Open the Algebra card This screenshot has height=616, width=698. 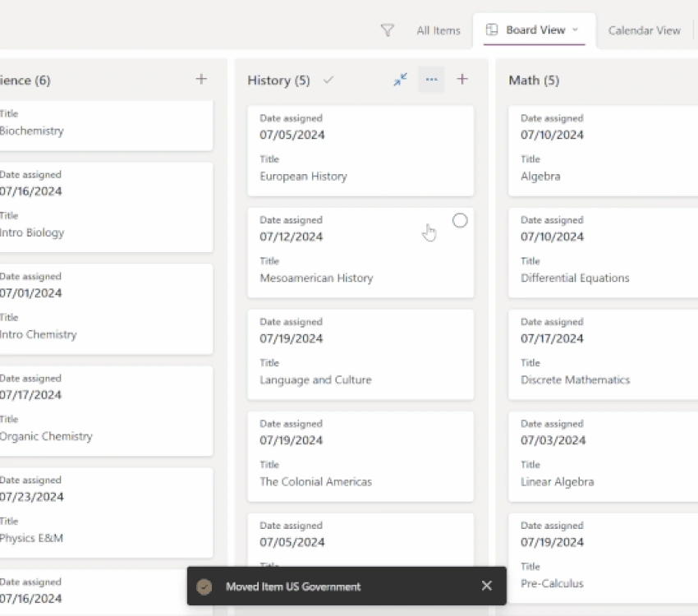coord(604,151)
